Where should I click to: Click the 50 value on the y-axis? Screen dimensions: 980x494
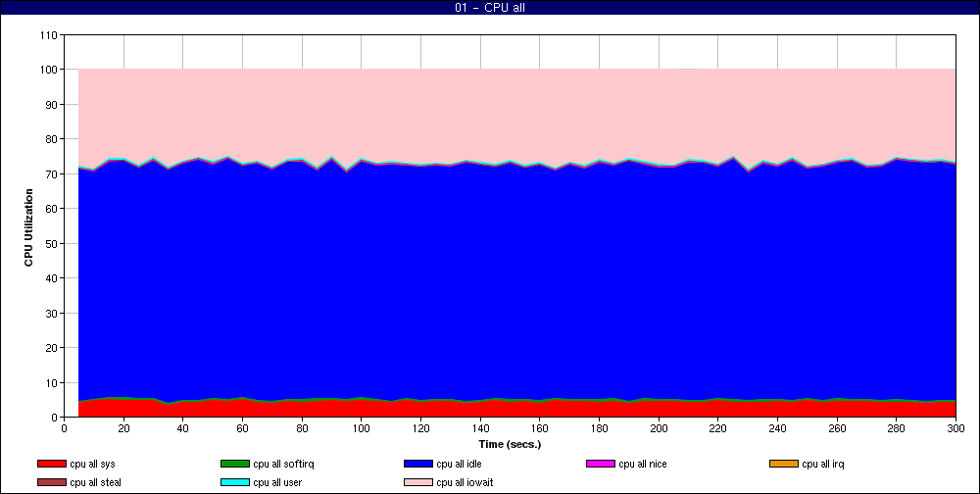click(x=51, y=243)
